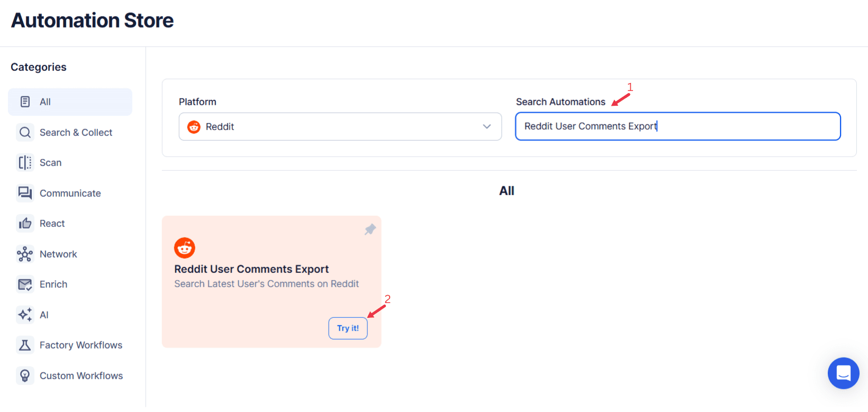This screenshot has height=412, width=868.
Task: Click the Try it! button
Action: pos(348,328)
